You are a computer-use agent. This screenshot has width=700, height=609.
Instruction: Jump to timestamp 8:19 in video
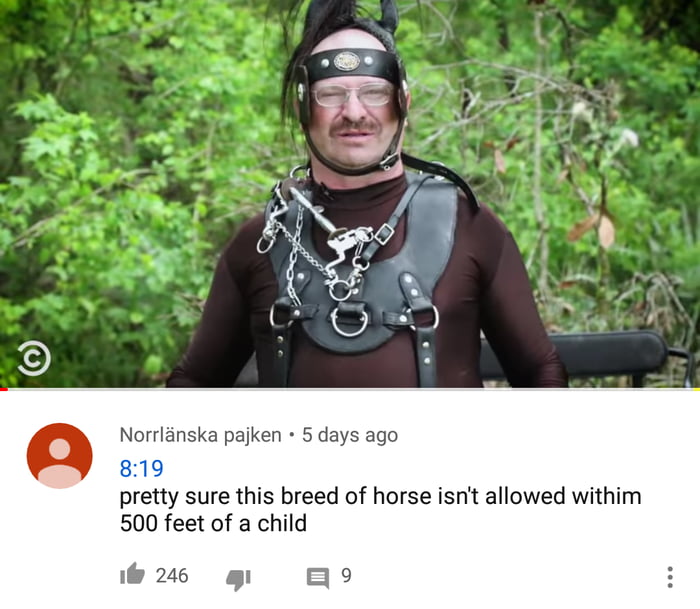[142, 468]
